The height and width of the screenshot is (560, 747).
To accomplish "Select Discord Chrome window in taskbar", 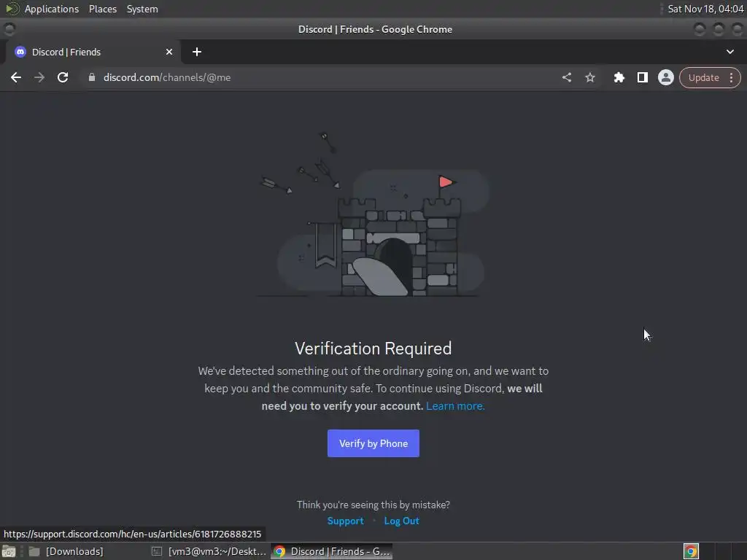I will pyautogui.click(x=332, y=551).
